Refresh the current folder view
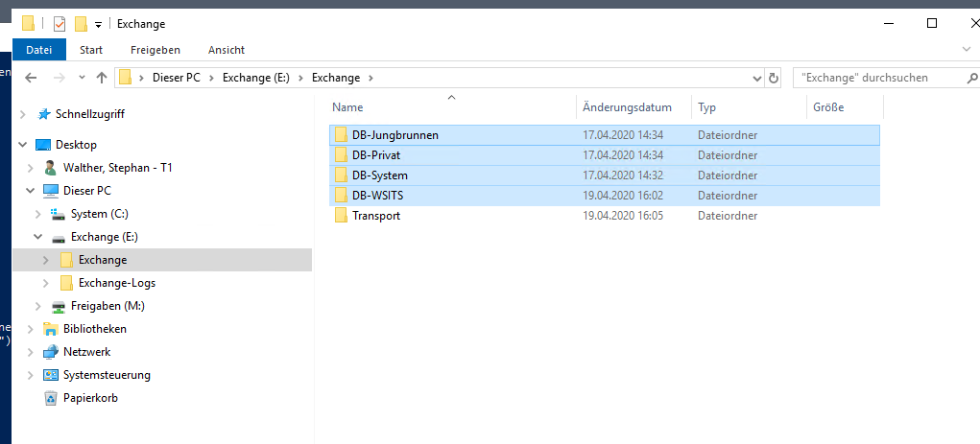Screen dimensions: 980x444 click(774, 79)
